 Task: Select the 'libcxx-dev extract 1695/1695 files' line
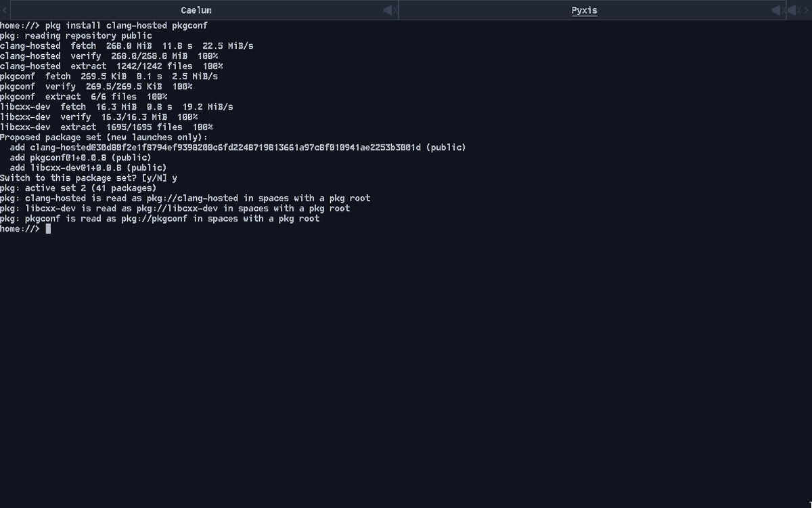tap(106, 127)
